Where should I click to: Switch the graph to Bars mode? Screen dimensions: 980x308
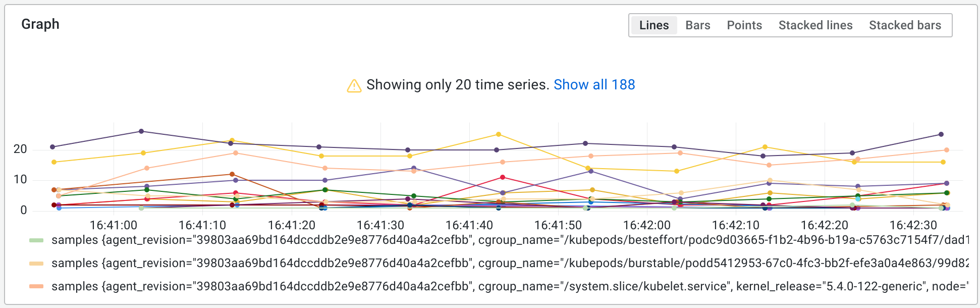tap(697, 25)
